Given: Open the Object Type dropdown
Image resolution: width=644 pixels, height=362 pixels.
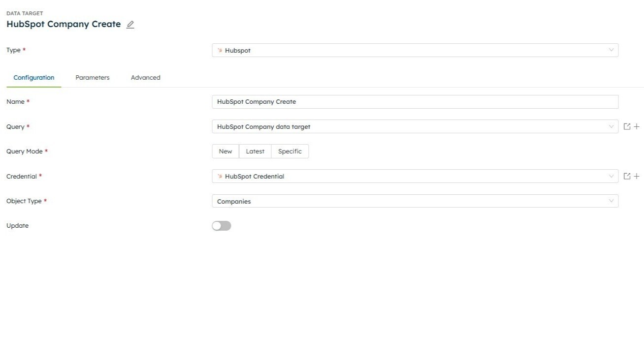Looking at the screenshot, I should pos(611,201).
